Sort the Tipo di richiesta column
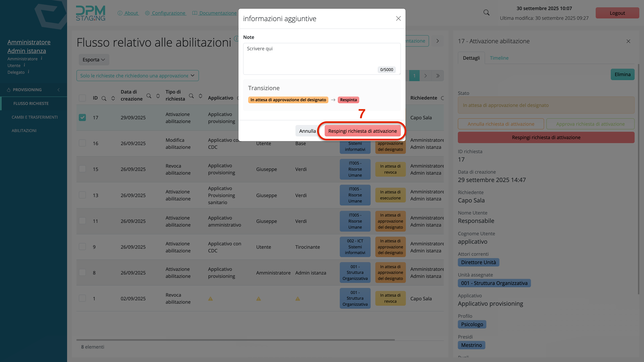 pyautogui.click(x=201, y=96)
